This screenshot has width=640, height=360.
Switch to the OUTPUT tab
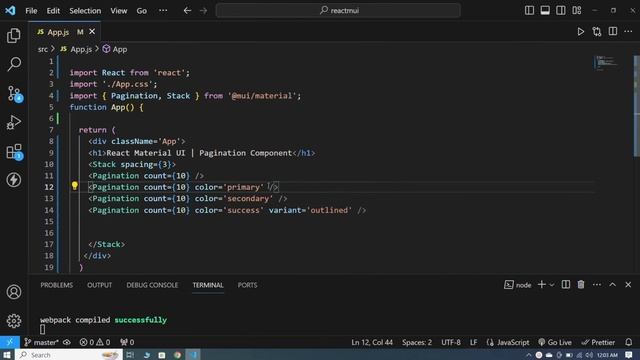(x=99, y=285)
